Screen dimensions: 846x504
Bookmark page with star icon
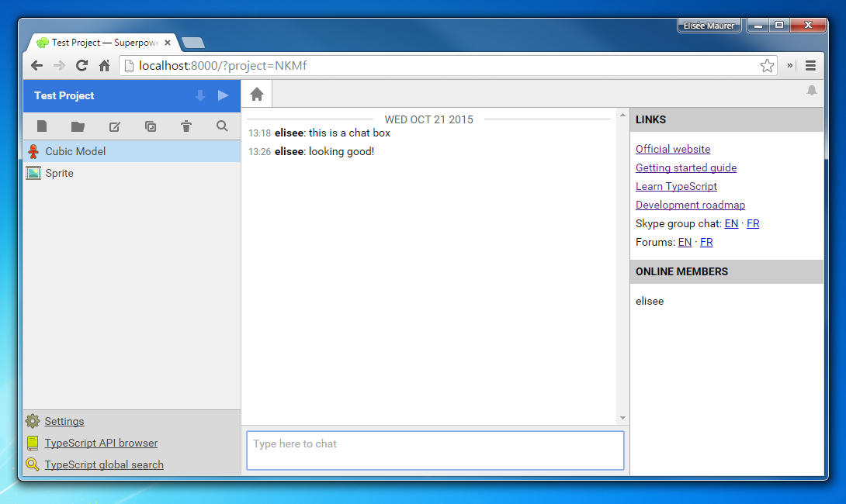tap(767, 66)
